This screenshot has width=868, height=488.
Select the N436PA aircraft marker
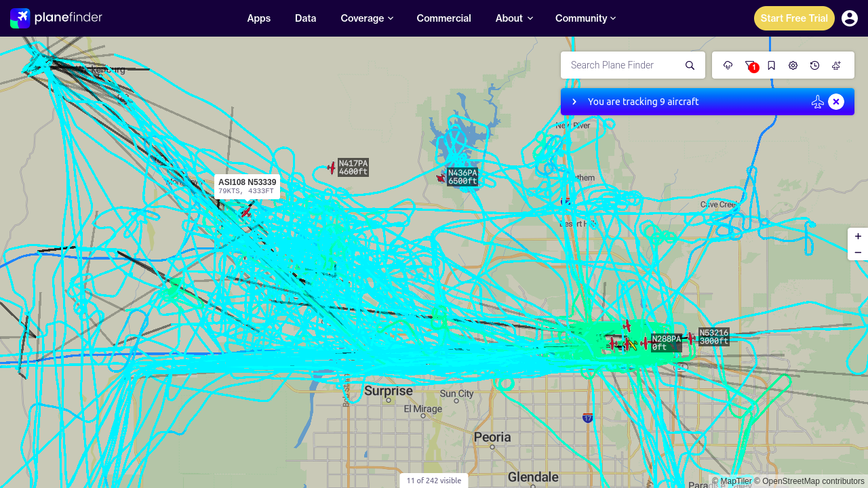(441, 178)
